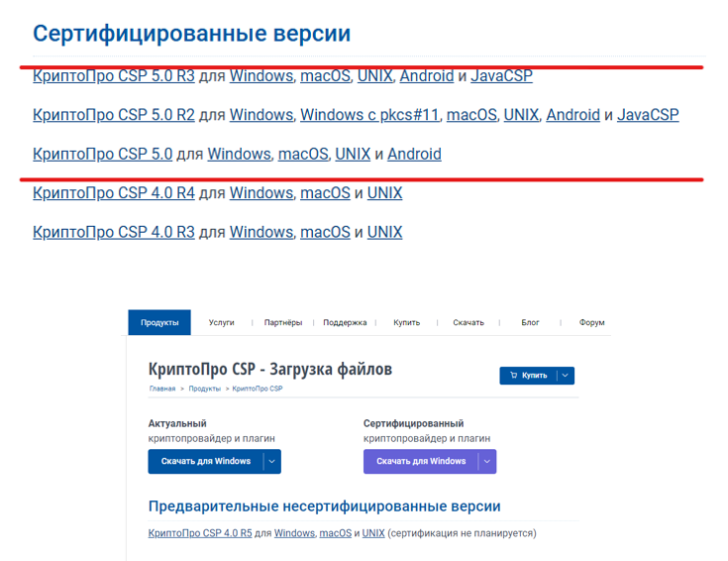Open the Купить item in navigation bar
The width and height of the screenshot is (728, 561).
pyautogui.click(x=407, y=322)
